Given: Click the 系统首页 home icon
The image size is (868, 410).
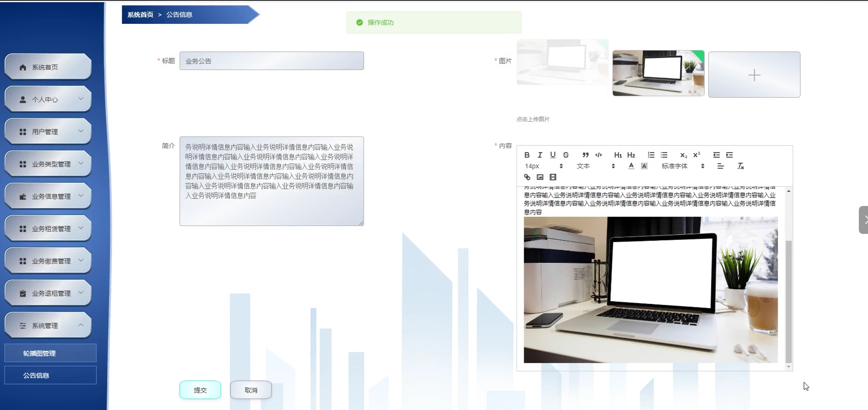Looking at the screenshot, I should click(x=23, y=67).
